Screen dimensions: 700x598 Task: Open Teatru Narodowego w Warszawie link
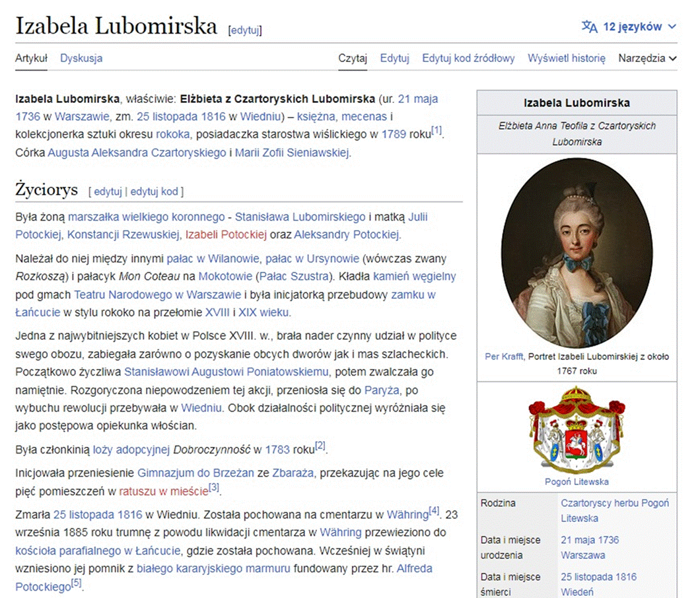[x=158, y=295]
